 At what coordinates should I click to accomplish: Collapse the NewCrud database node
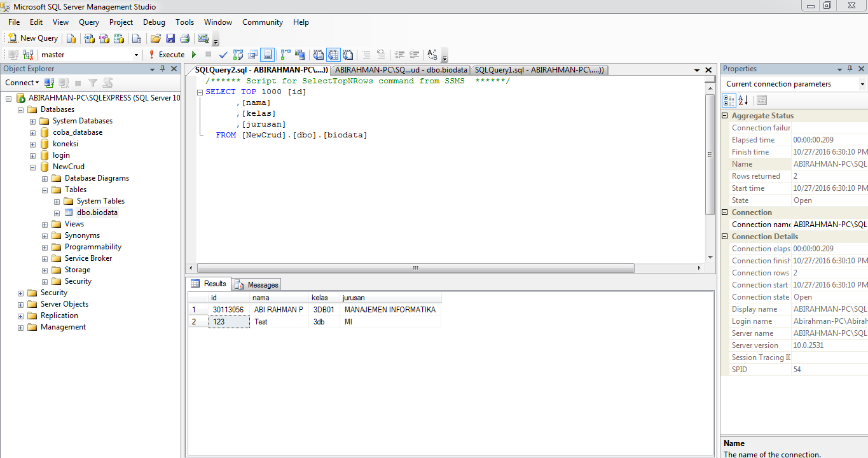[x=32, y=167]
